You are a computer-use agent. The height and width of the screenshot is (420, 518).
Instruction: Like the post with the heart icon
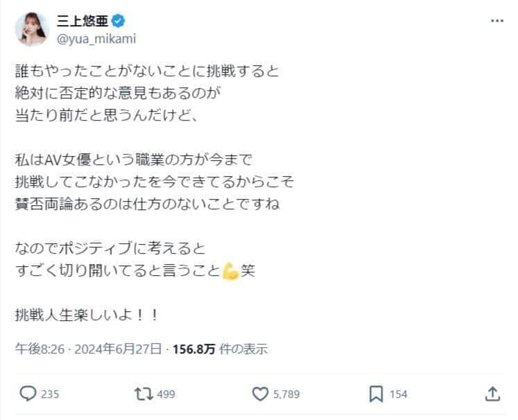point(260,394)
